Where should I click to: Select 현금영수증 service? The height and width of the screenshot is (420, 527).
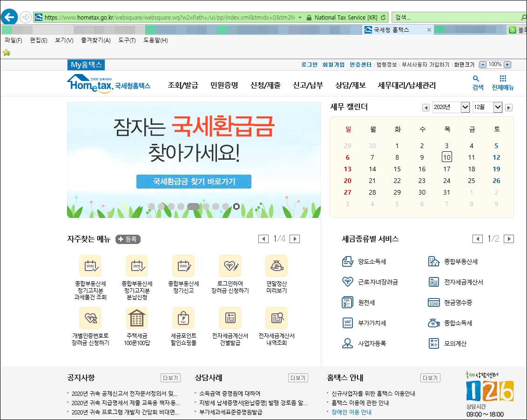[450, 302]
